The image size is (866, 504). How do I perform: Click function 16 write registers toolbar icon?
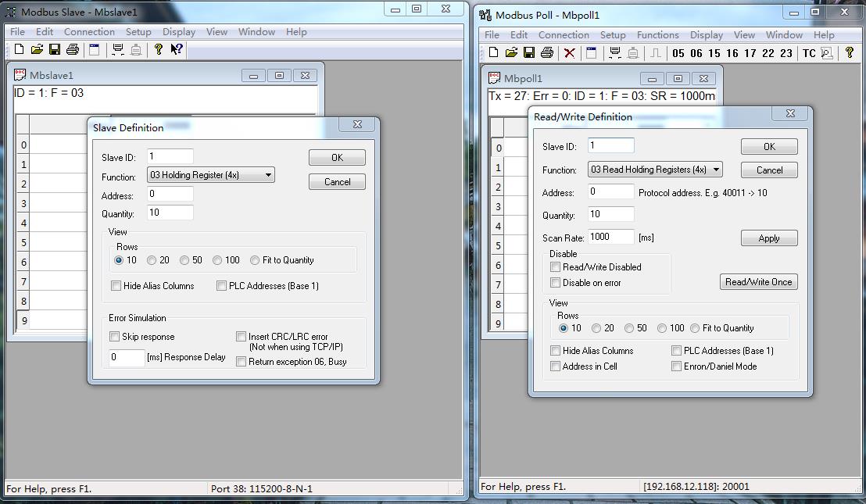[732, 53]
